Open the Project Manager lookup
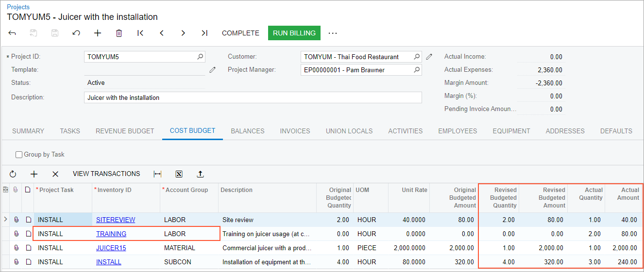The image size is (644, 272). pos(417,70)
